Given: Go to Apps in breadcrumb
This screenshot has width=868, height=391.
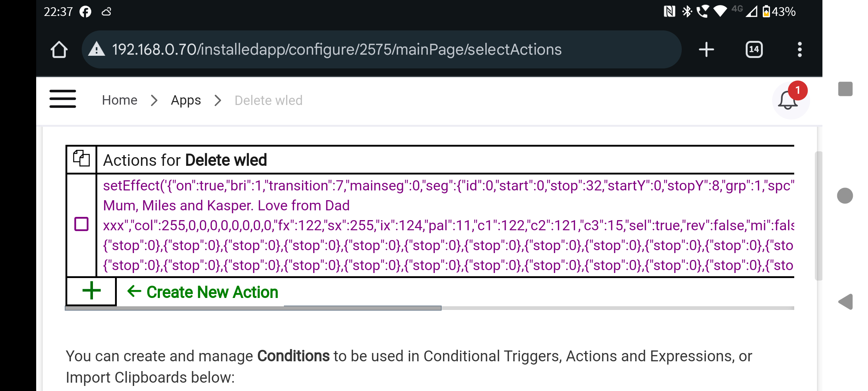Looking at the screenshot, I should (x=186, y=100).
